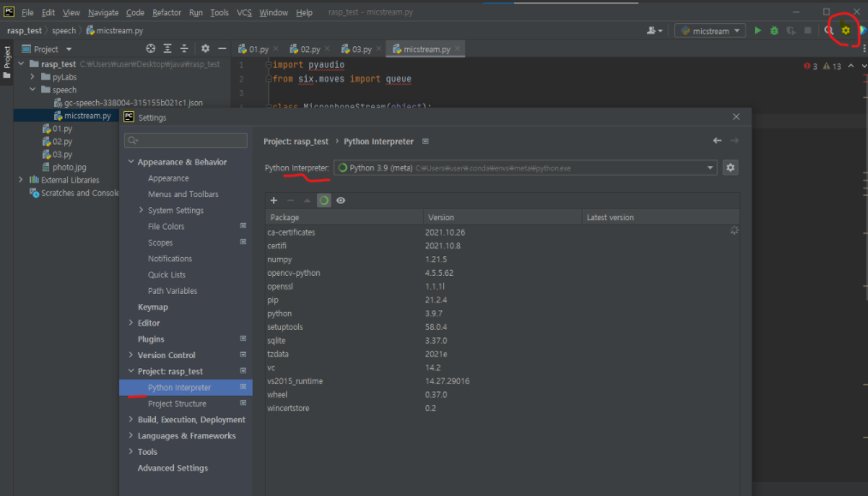This screenshot has height=496, width=868.
Task: Select Menus and Toolbars page
Action: click(183, 194)
